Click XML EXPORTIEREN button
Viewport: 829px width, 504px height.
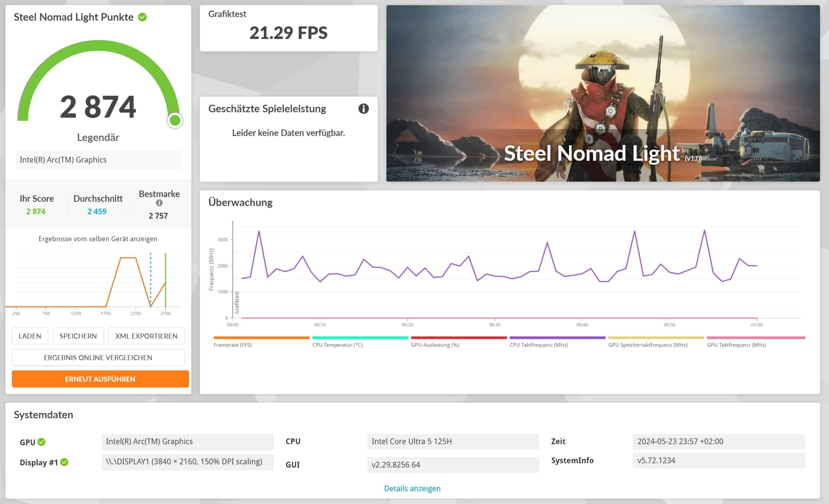pos(146,336)
